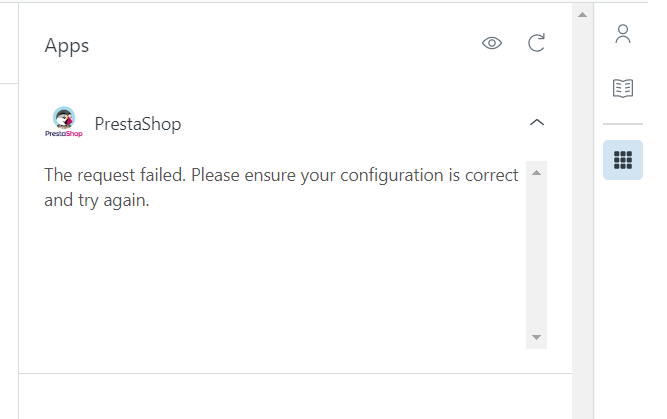Open the user profile sidebar icon
Viewport: 667px width, 419px height.
coord(623,34)
